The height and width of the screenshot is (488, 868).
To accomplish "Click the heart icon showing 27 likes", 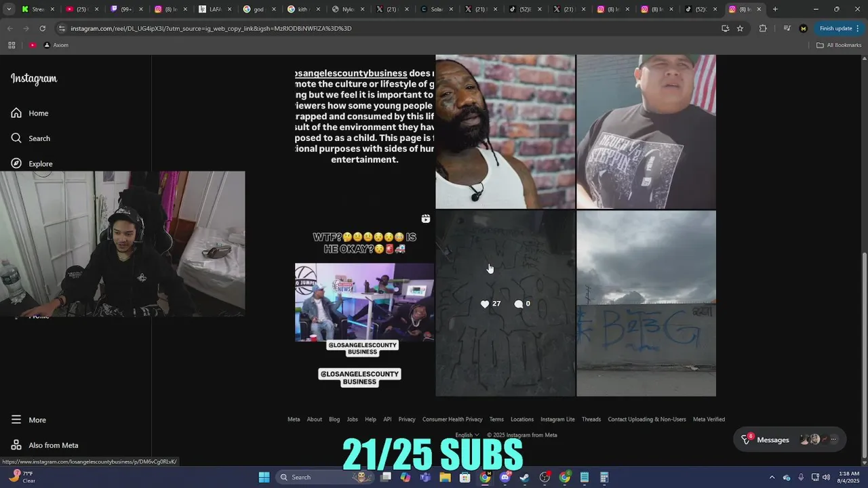I will (485, 304).
